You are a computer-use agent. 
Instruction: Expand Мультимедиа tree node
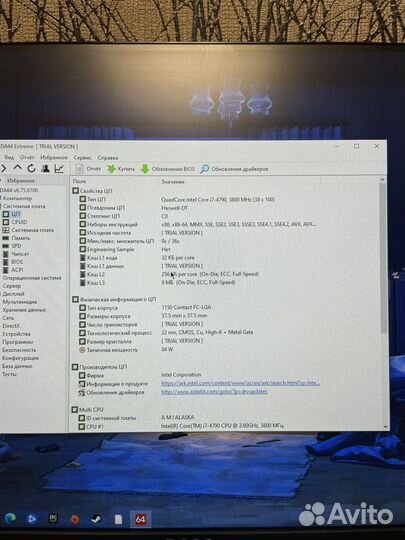pyautogui.click(x=20, y=302)
